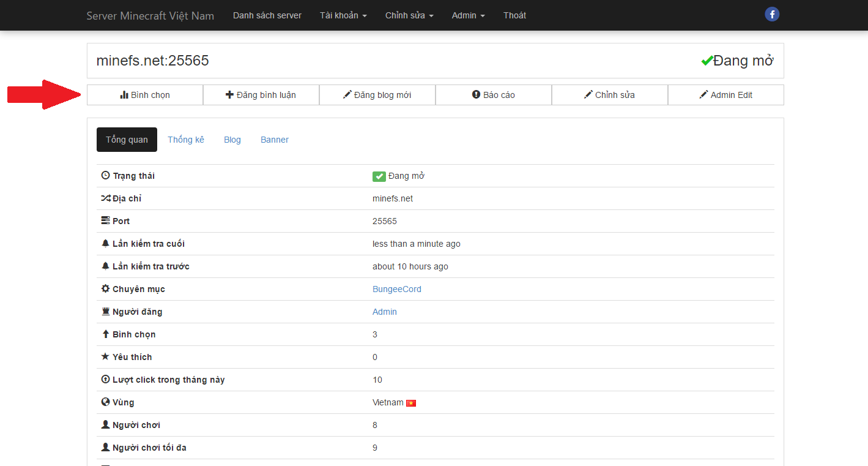Click the user icon beside Người chơi

point(105,425)
